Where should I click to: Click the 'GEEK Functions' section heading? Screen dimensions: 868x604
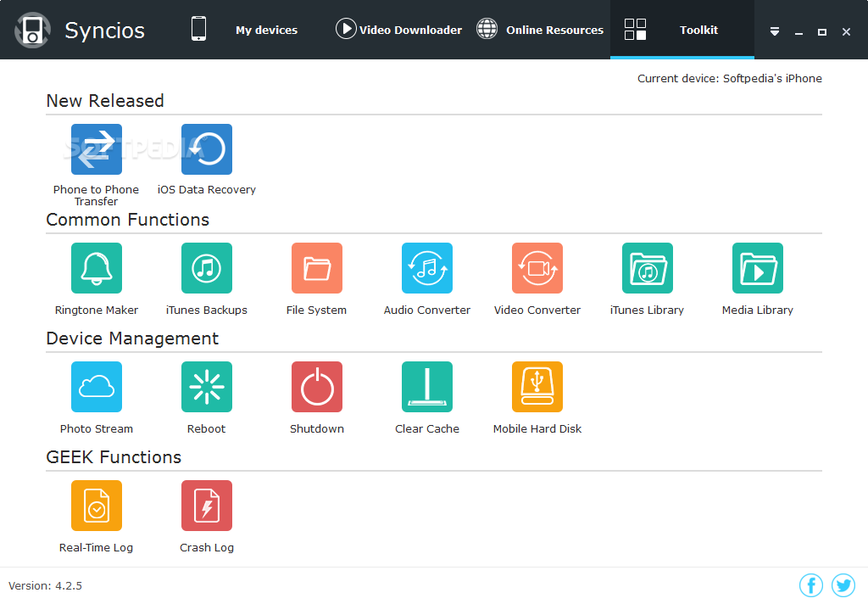[x=114, y=456]
